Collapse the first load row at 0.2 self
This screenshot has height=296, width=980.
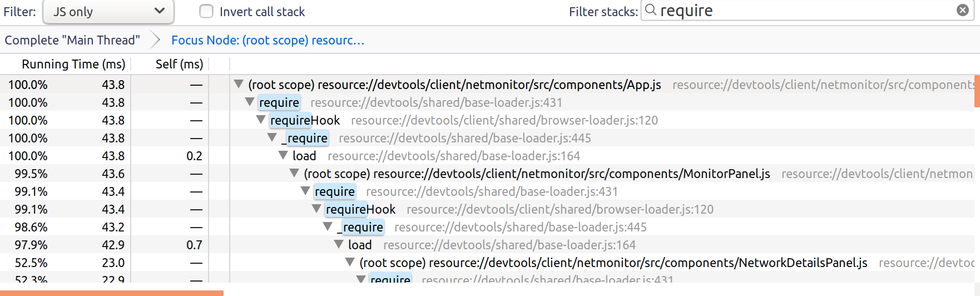pos(283,156)
